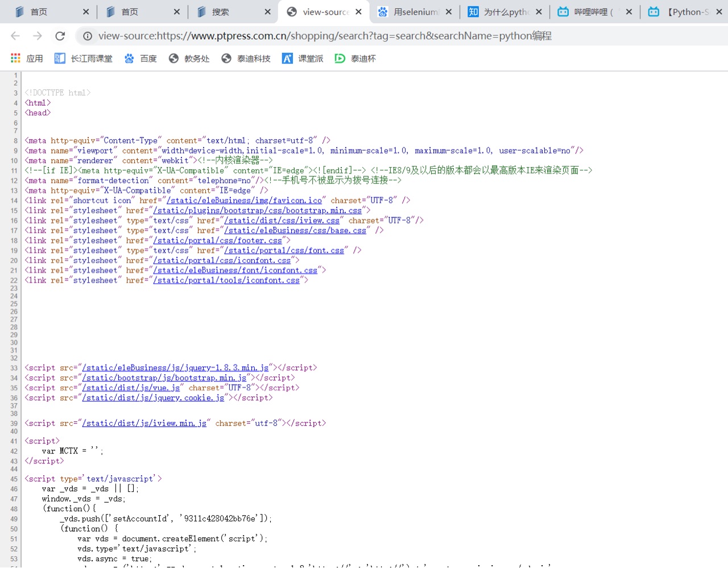728x568 pixels.
Task: Click the <head> tag on line 5
Action: [38, 113]
